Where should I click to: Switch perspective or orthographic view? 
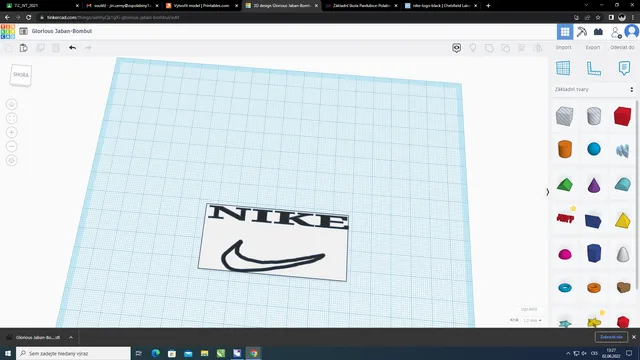click(12, 160)
